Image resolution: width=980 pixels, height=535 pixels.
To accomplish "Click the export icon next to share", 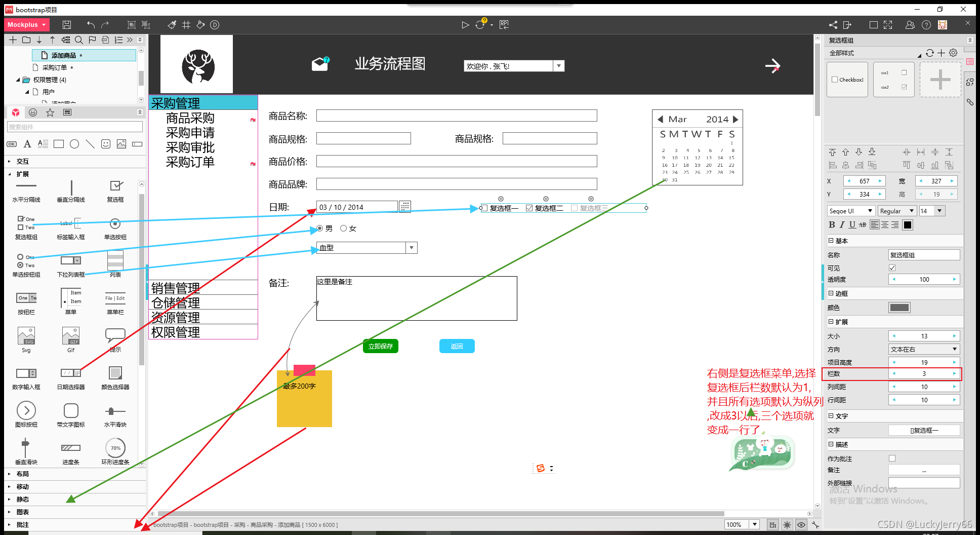I will coord(847,25).
